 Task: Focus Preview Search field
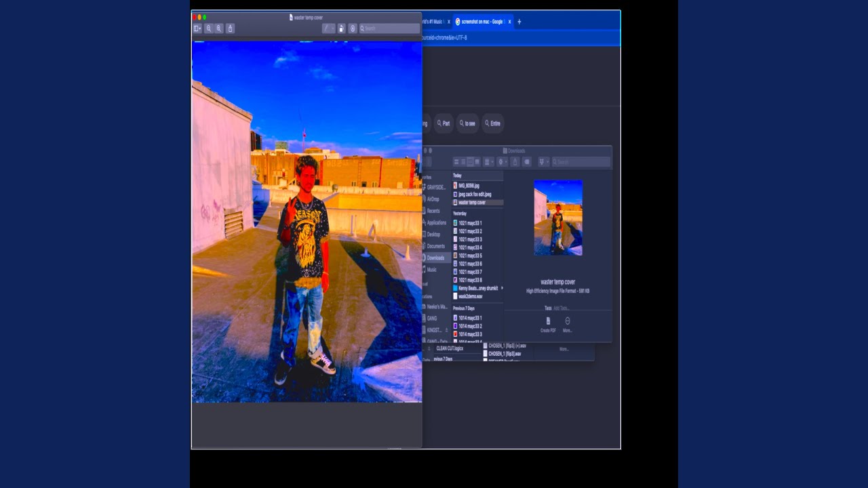pyautogui.click(x=389, y=28)
